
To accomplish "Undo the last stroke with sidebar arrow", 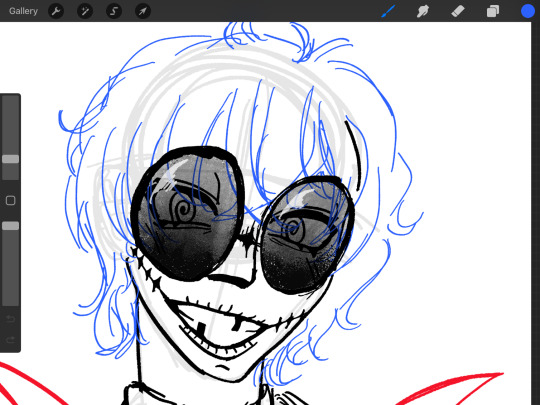I will tap(10, 319).
